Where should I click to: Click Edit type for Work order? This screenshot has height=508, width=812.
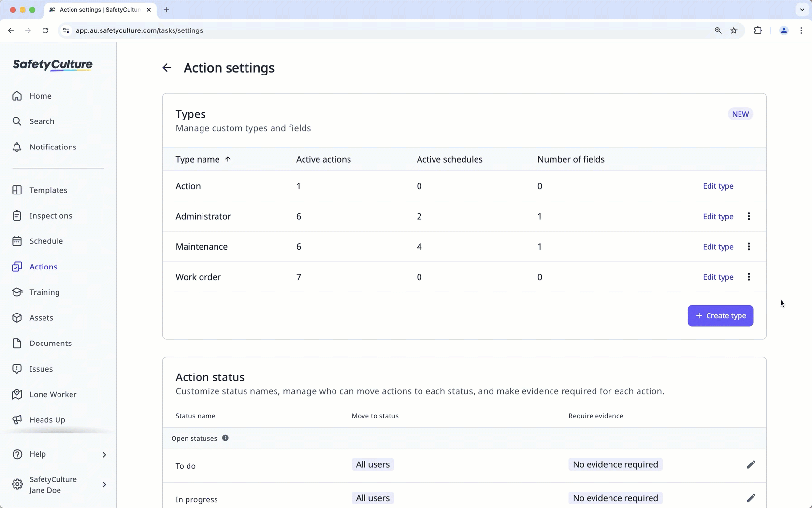718,277
